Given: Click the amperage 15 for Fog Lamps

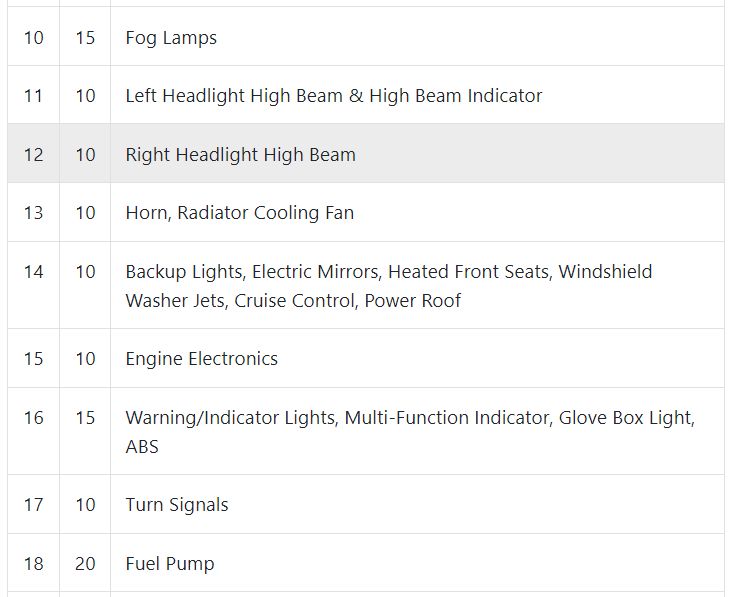Looking at the screenshot, I should (85, 38).
